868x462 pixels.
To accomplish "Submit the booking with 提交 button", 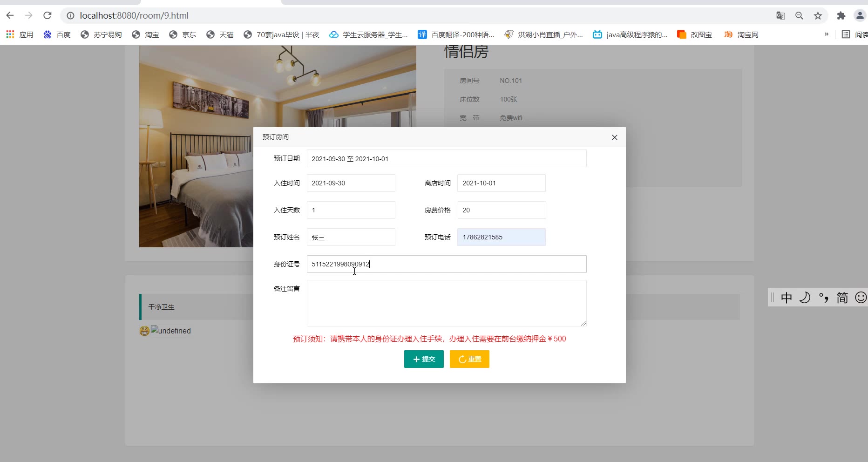I will 424,359.
